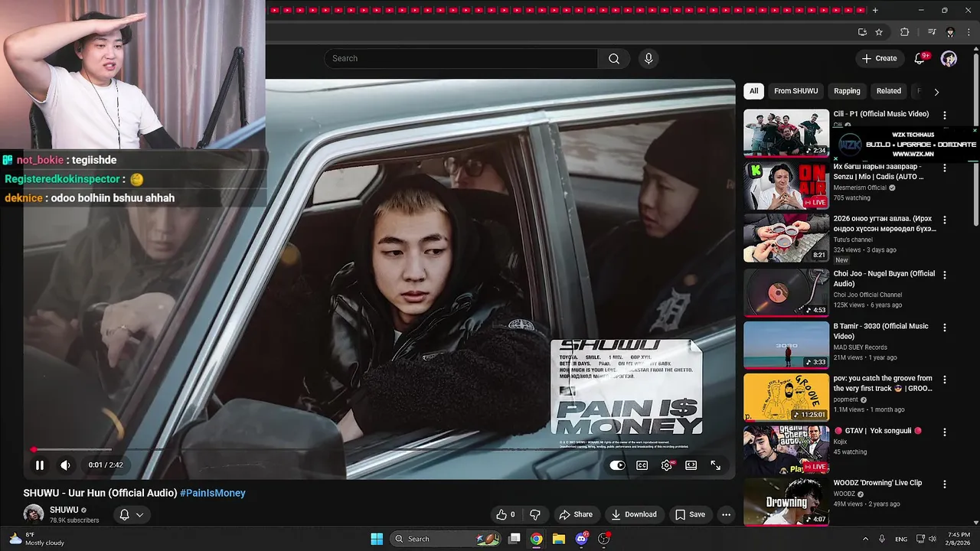This screenshot has height=551, width=980.
Task: Open ENG language selector in tray
Action: [901, 539]
